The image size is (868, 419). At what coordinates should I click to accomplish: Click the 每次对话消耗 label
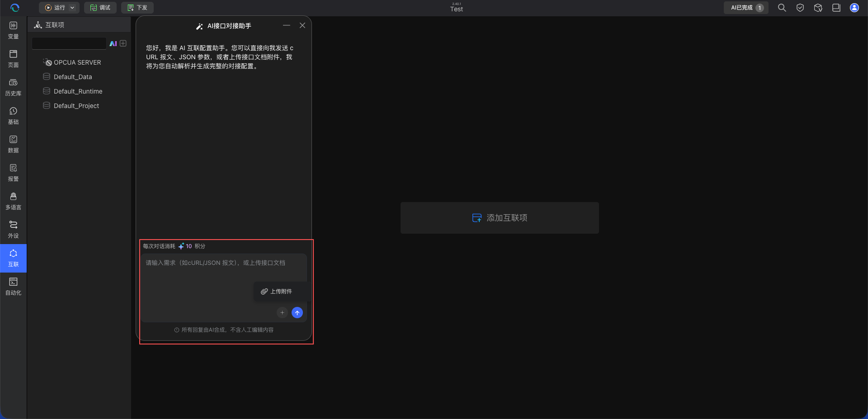(159, 246)
